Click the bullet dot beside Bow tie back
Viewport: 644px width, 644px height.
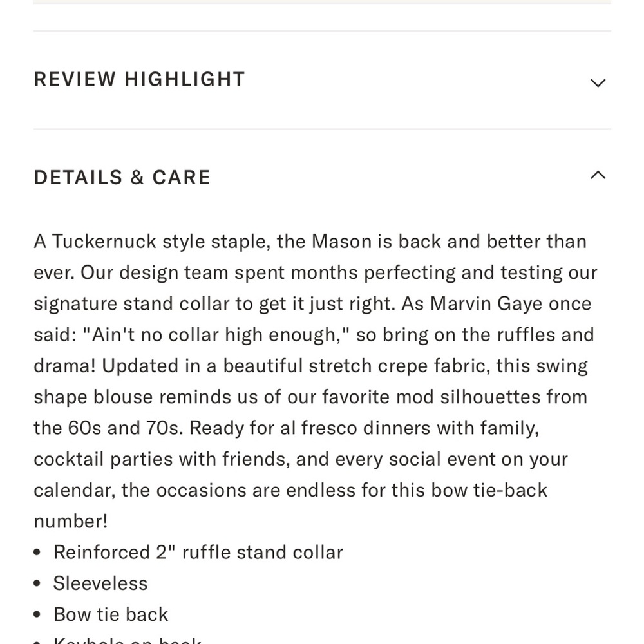click(37, 615)
